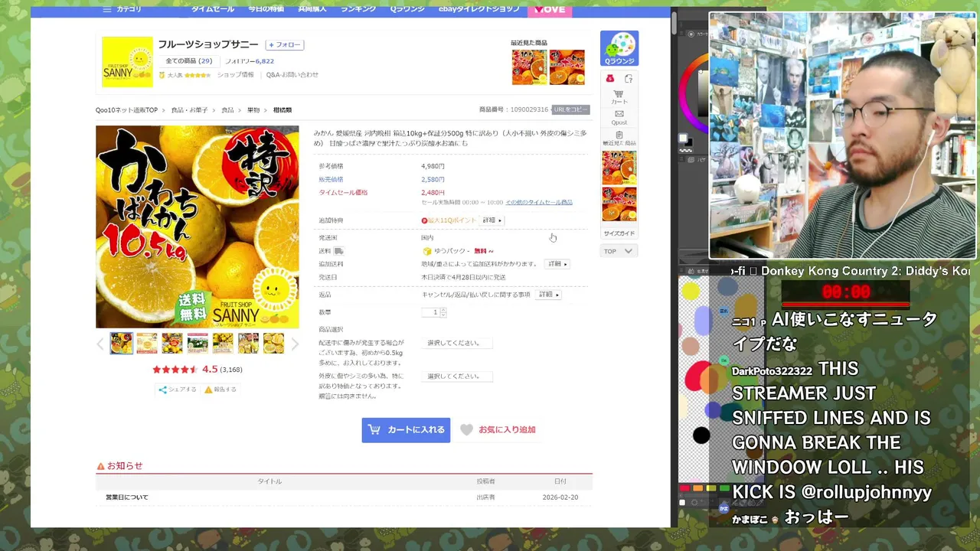Image resolution: width=980 pixels, height=551 pixels.
Task: Select the first gallery thumbnail
Action: tap(121, 344)
